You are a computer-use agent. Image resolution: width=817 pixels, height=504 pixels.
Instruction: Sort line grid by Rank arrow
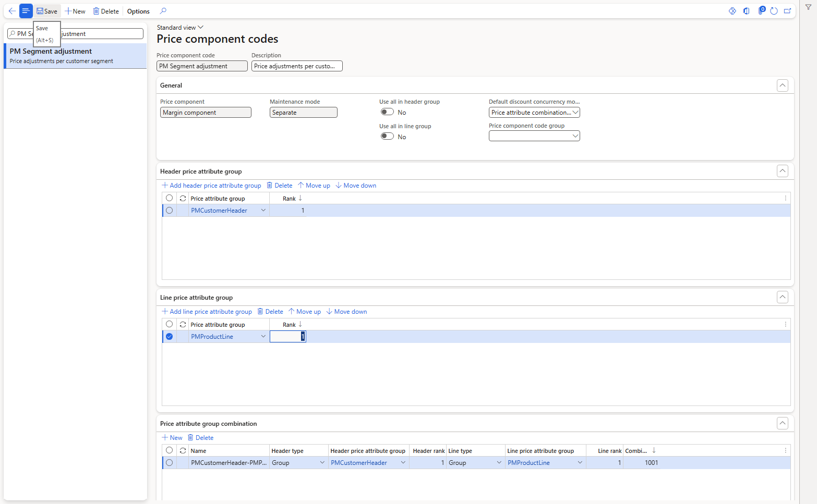[x=301, y=325]
